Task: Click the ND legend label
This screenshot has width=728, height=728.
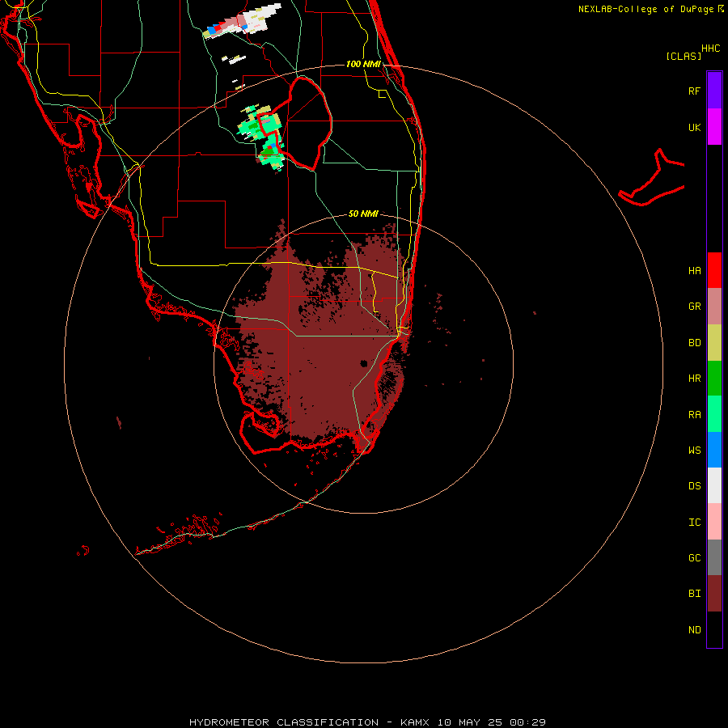Action: point(694,630)
